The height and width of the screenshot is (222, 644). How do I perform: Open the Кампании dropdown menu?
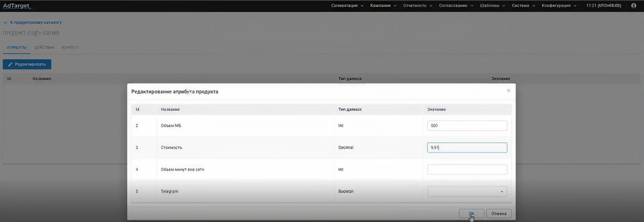pos(383,6)
